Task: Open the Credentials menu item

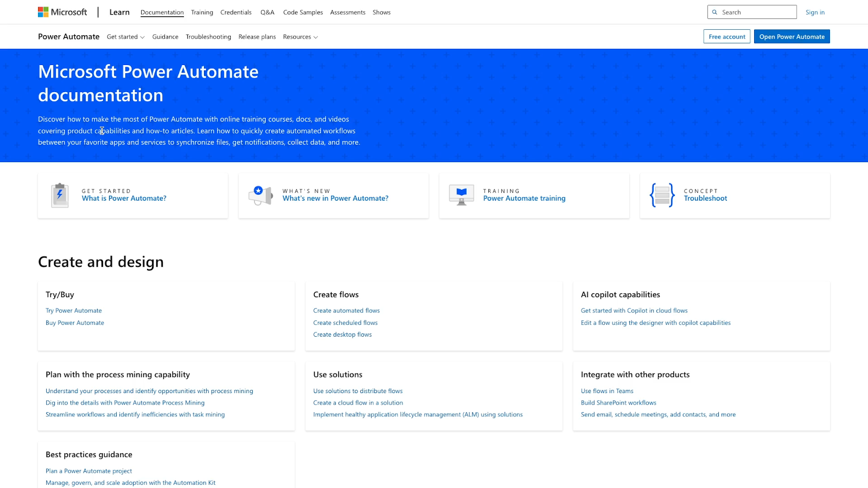Action: click(236, 12)
